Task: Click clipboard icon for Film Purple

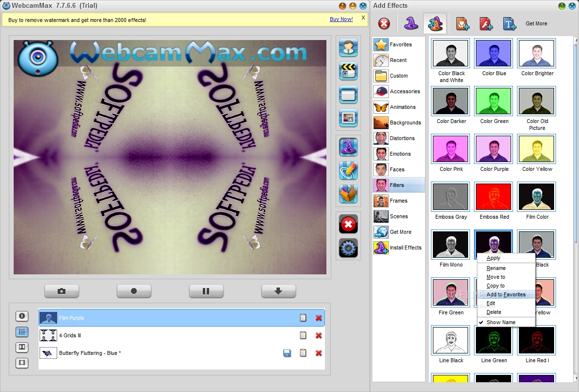Action: (x=303, y=317)
